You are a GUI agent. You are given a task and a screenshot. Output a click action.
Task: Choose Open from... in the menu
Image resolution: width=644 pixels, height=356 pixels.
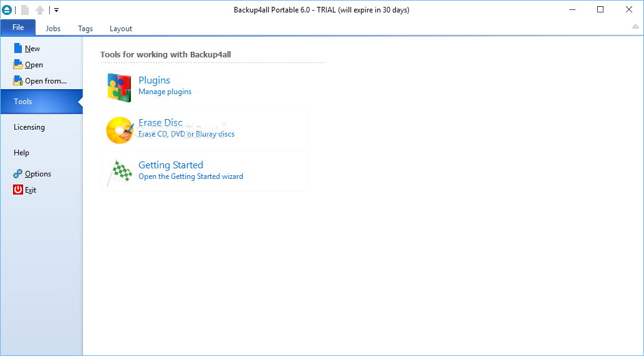click(46, 81)
